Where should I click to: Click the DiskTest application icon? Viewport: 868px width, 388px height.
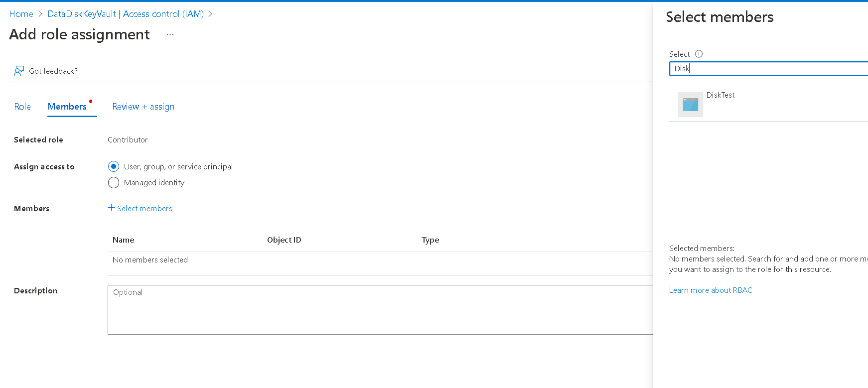pyautogui.click(x=691, y=105)
